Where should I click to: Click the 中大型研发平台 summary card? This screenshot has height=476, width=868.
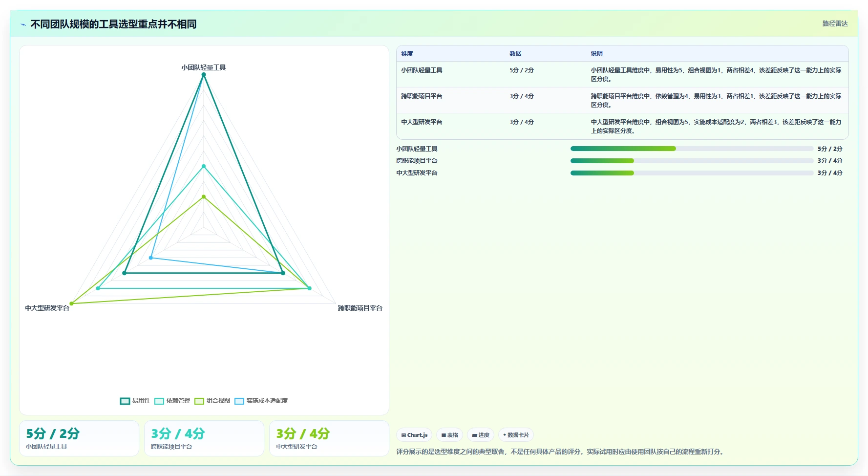click(x=329, y=438)
